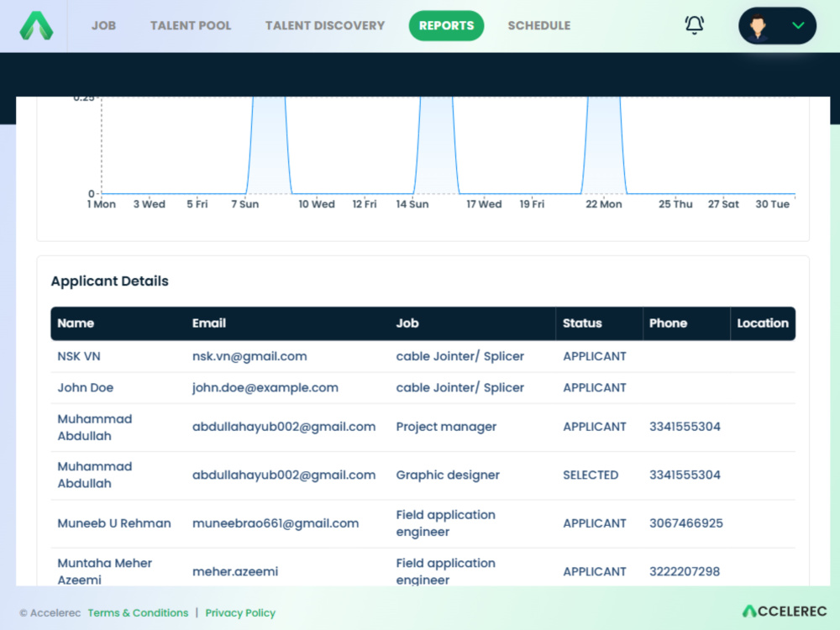
Task: Click the 14 Sun chart label
Action: 412,204
